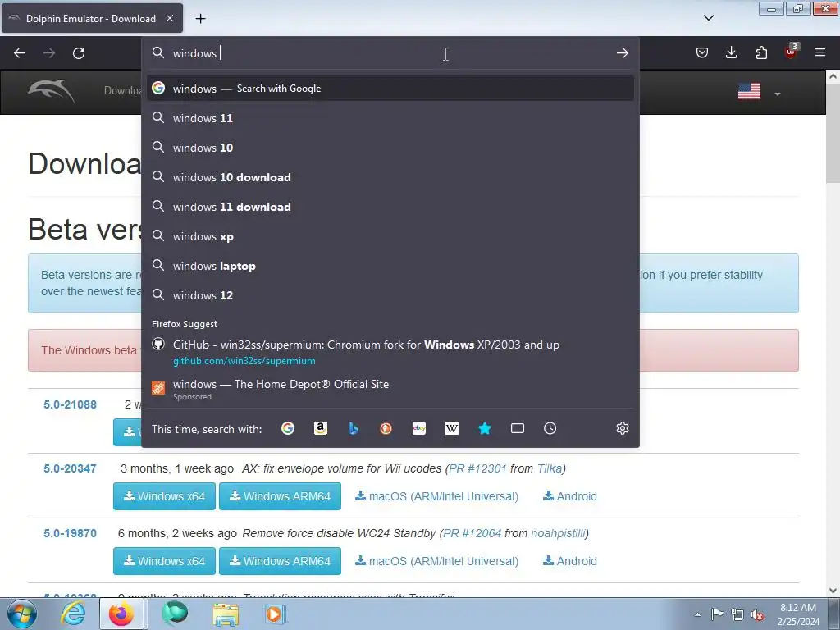Open a new tab with plus button
The height and width of the screenshot is (630, 840).
200,19
